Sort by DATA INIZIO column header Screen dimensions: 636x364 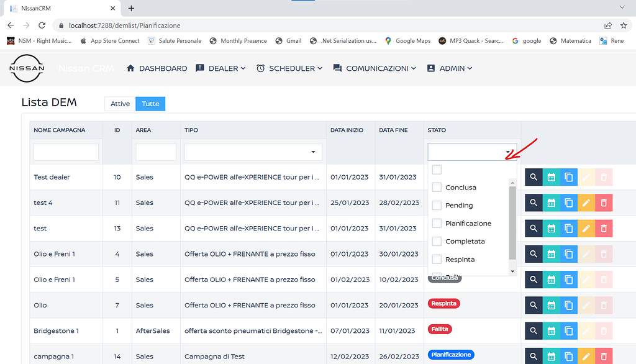point(347,130)
